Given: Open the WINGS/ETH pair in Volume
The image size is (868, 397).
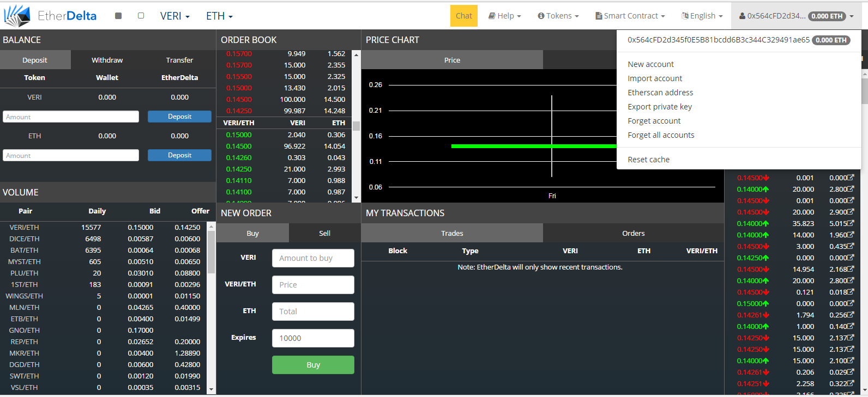Looking at the screenshot, I should (x=24, y=296).
